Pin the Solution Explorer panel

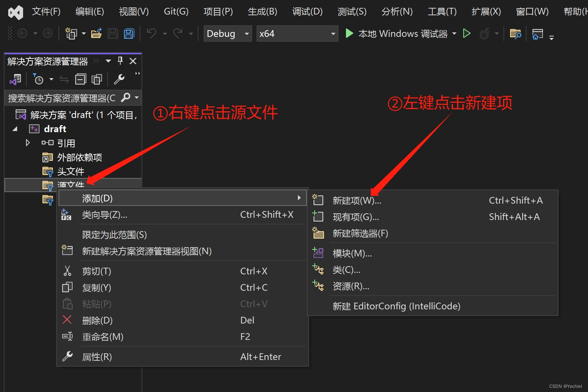120,61
